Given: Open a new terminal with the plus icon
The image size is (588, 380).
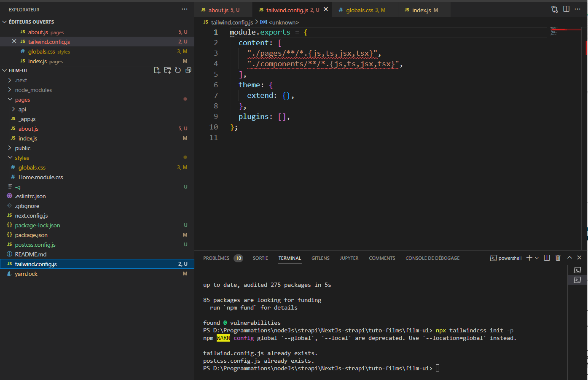Looking at the screenshot, I should coord(528,257).
